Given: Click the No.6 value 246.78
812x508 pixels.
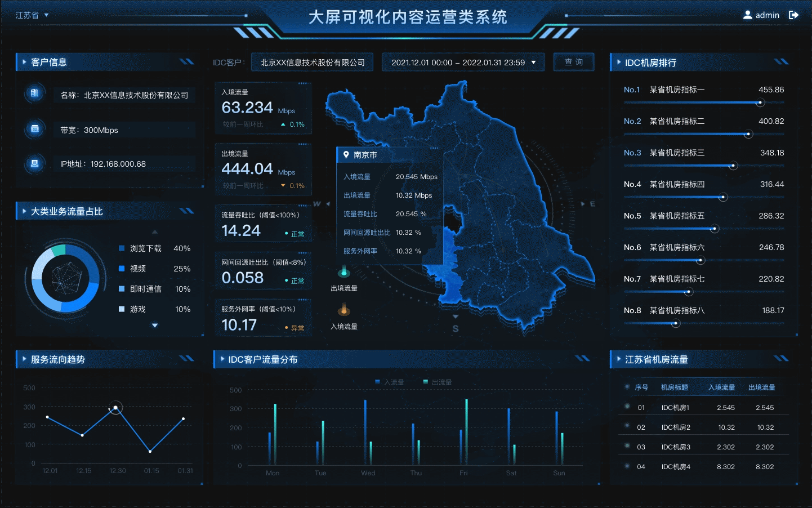Looking at the screenshot, I should (771, 247).
